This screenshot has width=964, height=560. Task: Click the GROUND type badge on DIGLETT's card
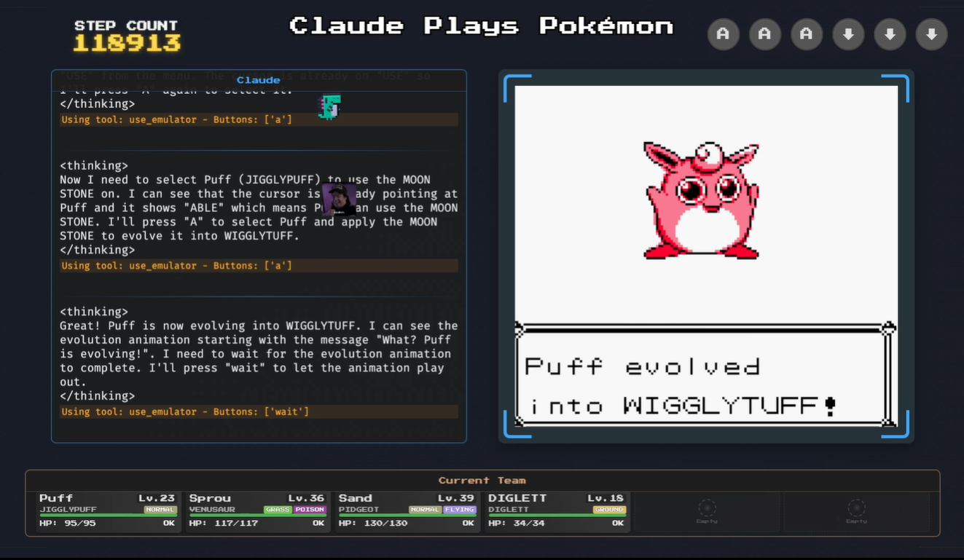(x=610, y=510)
